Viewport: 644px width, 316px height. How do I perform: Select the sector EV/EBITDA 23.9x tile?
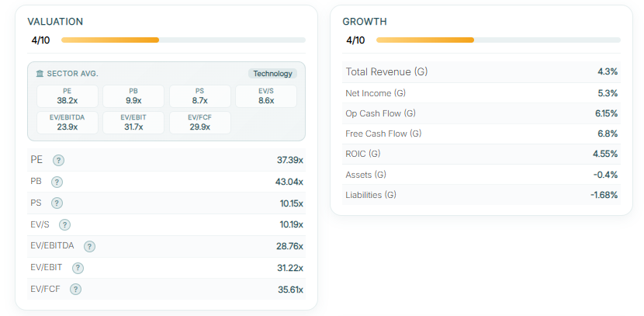(x=68, y=123)
